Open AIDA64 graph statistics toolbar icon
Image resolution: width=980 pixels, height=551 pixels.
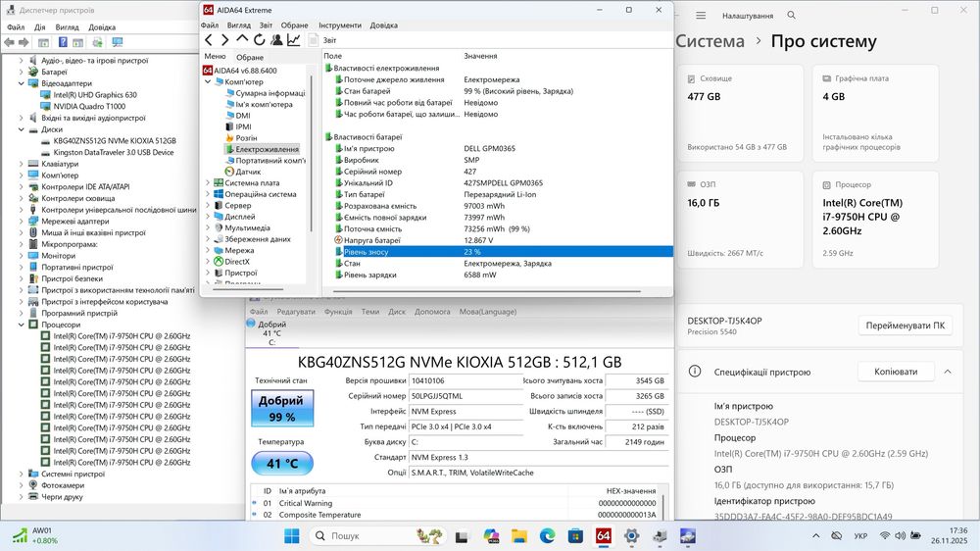(294, 40)
